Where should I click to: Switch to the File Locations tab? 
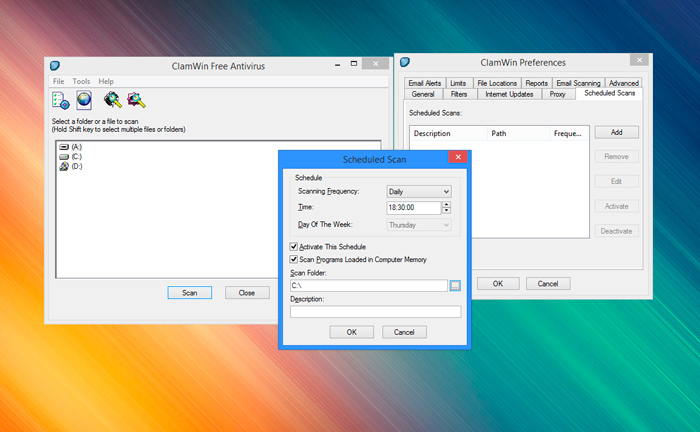pyautogui.click(x=497, y=83)
